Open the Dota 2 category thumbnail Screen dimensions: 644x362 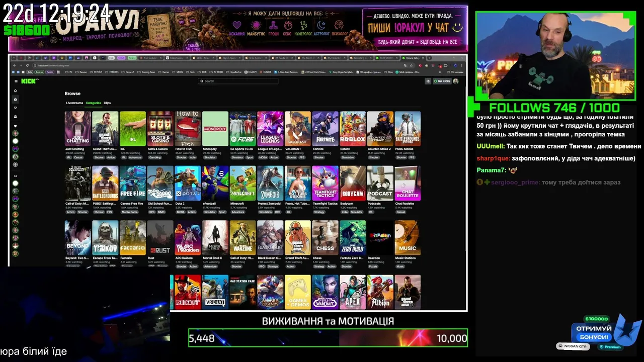188,184
